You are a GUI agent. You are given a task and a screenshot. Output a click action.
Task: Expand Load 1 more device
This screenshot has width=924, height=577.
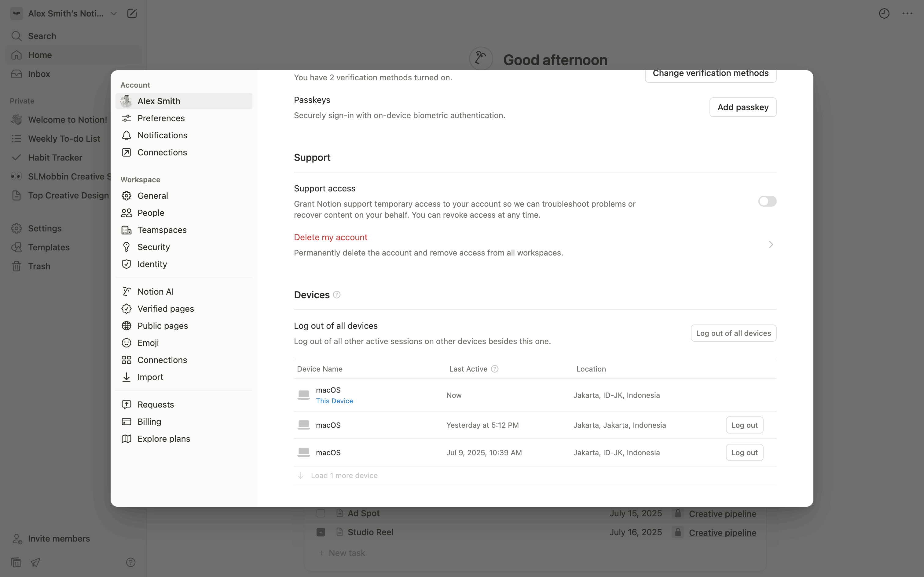click(344, 476)
